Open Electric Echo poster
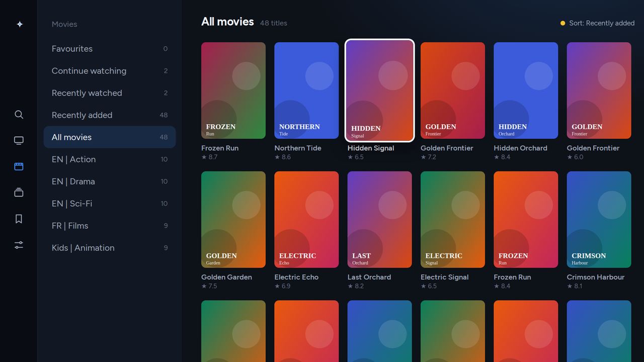The width and height of the screenshot is (644, 362). point(306,220)
